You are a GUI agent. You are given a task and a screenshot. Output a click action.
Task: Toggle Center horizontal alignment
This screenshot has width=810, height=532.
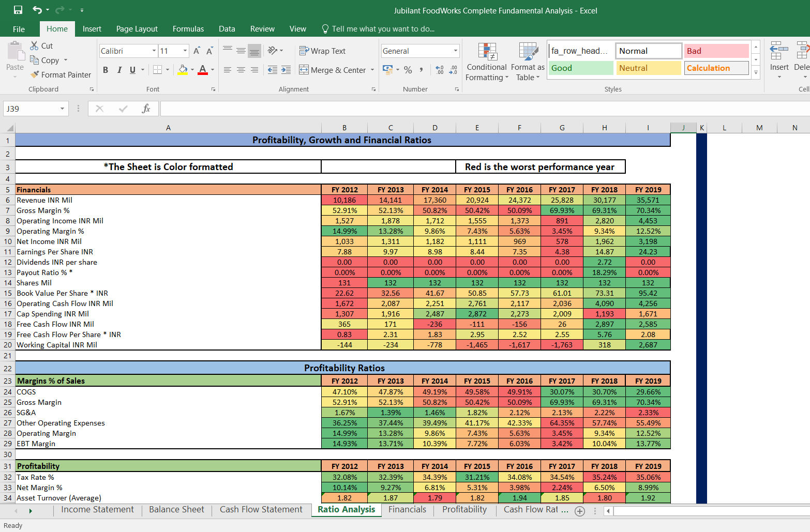tap(241, 70)
